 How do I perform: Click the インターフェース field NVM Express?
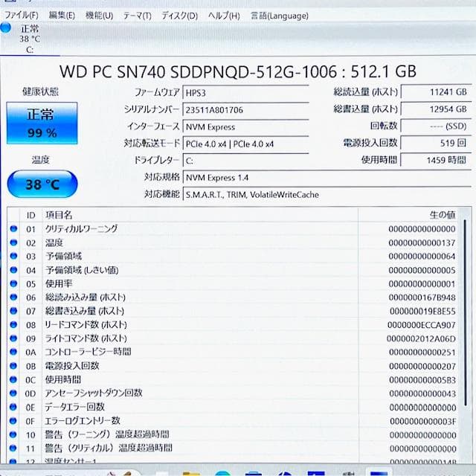pos(245,126)
